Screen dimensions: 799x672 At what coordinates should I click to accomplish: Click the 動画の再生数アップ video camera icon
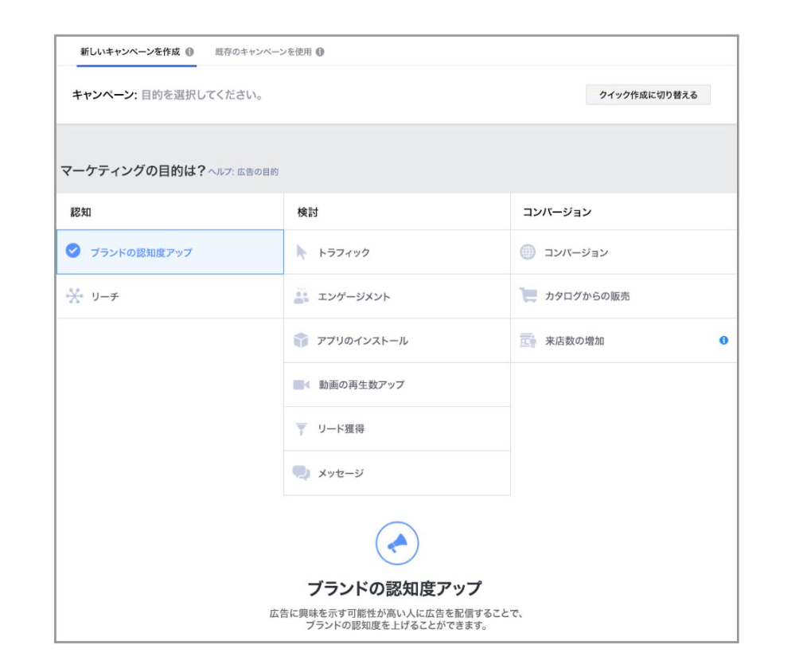[301, 385]
